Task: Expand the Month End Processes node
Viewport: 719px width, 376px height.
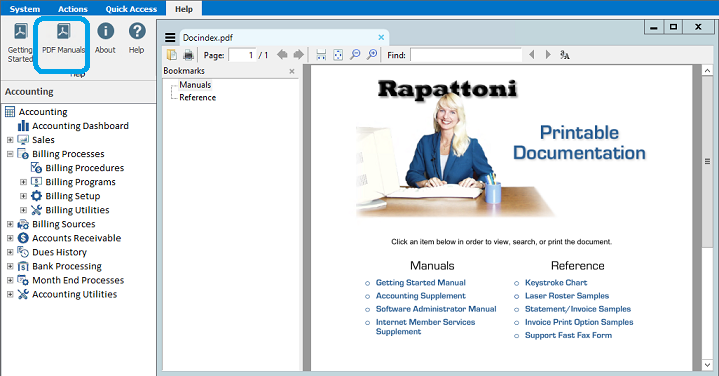Action: pos(10,280)
